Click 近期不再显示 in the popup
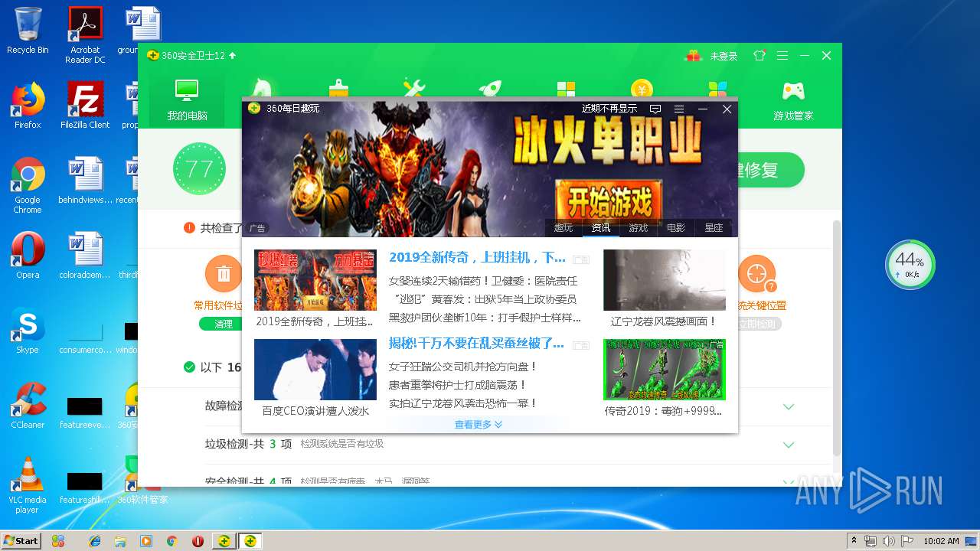Screen dimensions: 980x551 [609, 109]
